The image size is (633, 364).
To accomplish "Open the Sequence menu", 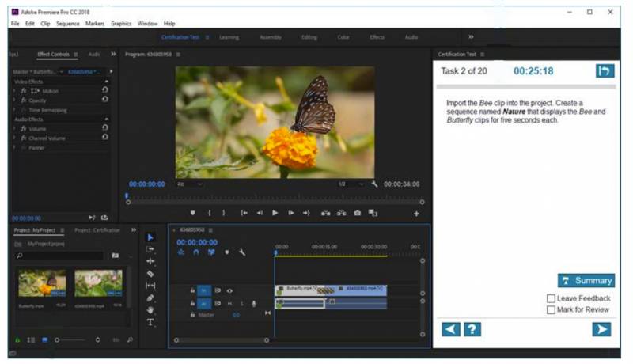I will 68,24.
